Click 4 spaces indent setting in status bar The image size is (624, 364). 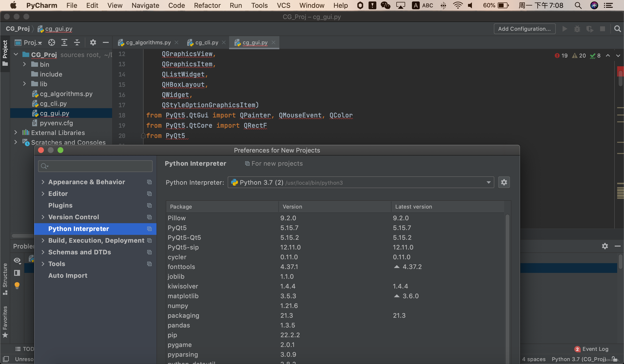coord(534,359)
